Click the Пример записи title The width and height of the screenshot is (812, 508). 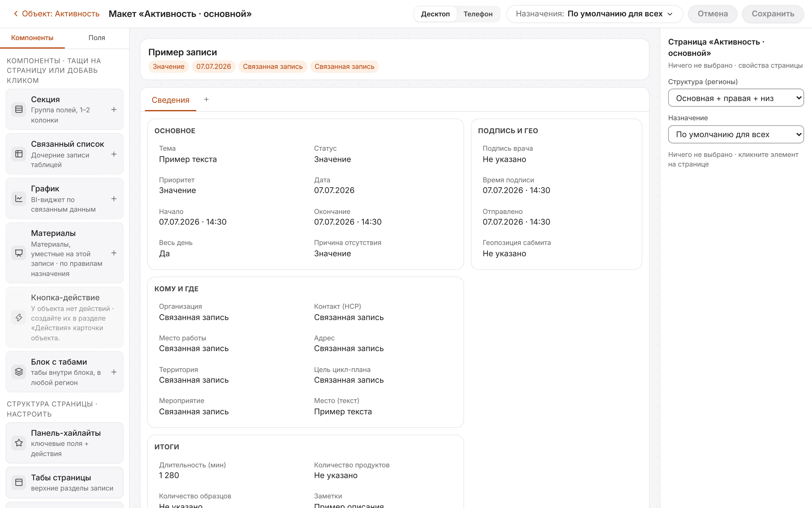[182, 52]
